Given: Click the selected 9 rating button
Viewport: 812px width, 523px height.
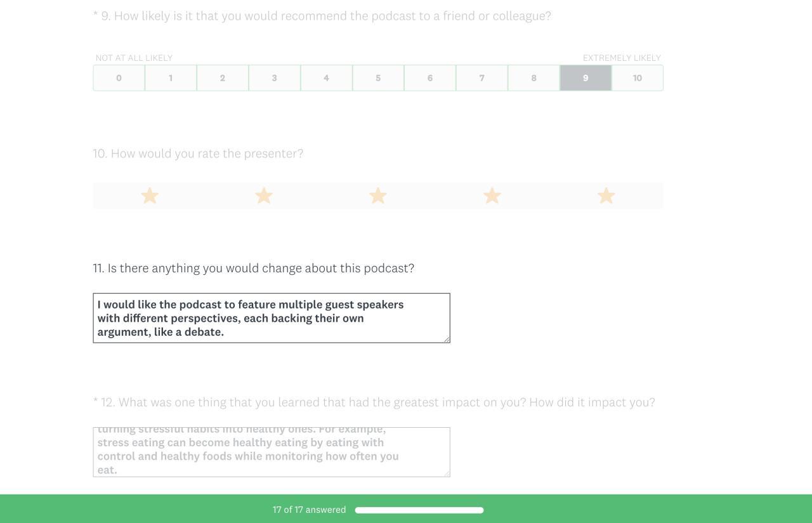Looking at the screenshot, I should click(x=586, y=78).
